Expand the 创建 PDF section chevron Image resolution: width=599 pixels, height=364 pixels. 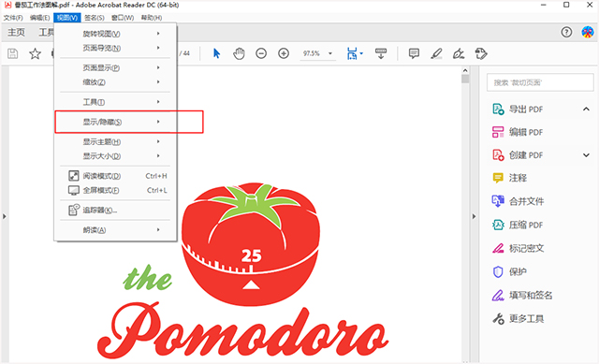pyautogui.click(x=586, y=155)
